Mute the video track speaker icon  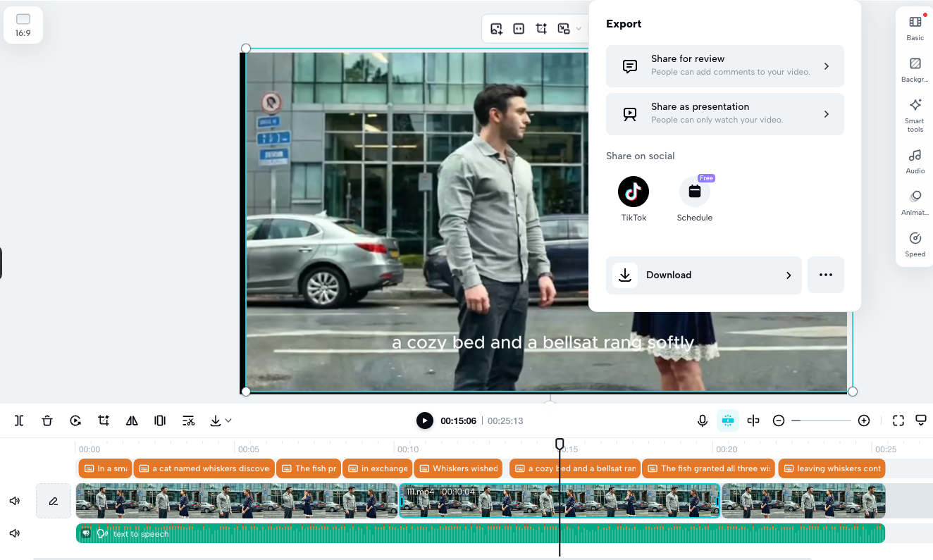(x=14, y=501)
